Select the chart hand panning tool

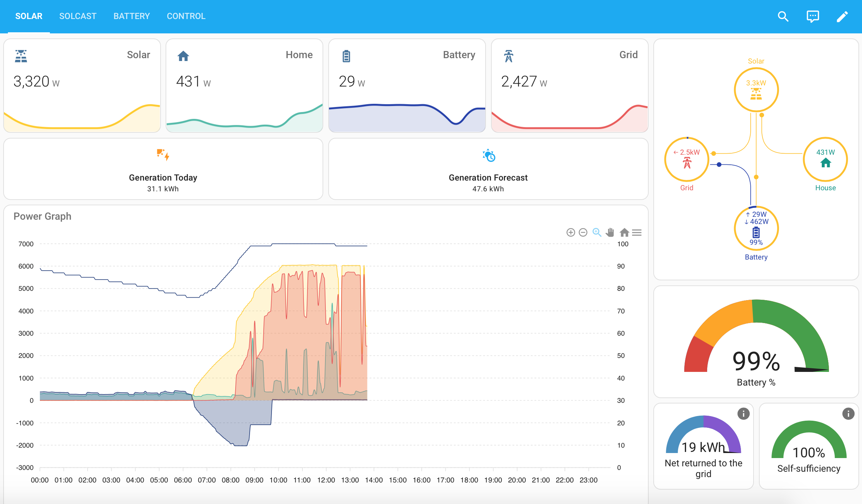(x=610, y=233)
